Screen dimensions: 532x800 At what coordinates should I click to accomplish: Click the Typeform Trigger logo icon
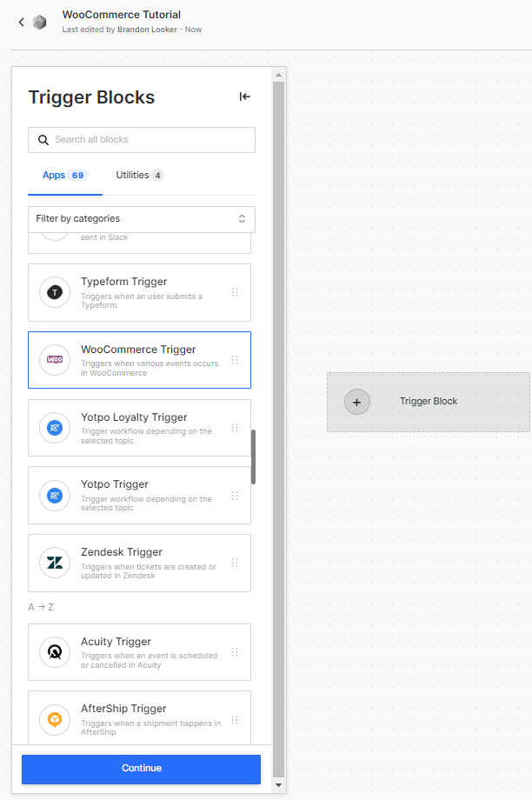[x=55, y=292]
